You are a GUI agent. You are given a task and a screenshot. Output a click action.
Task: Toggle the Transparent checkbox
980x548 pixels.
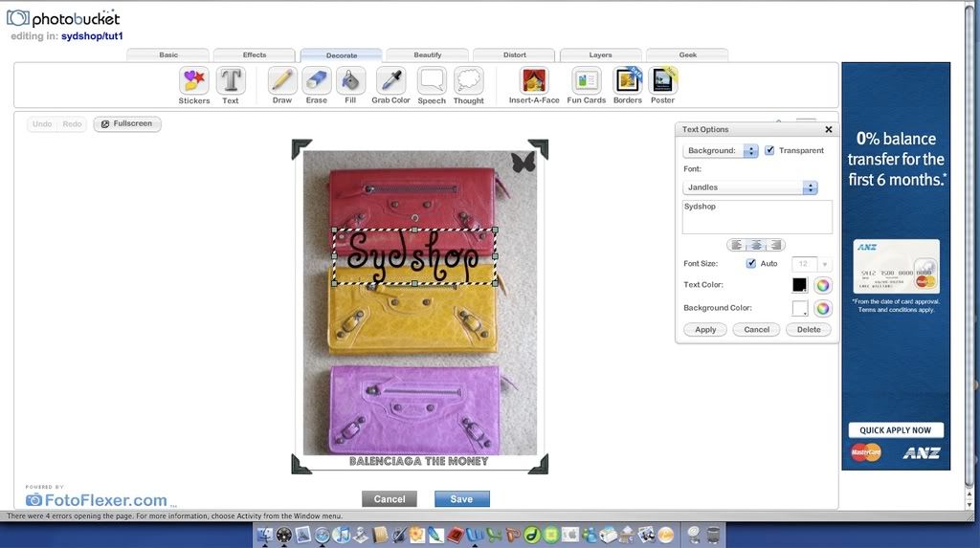click(x=769, y=150)
